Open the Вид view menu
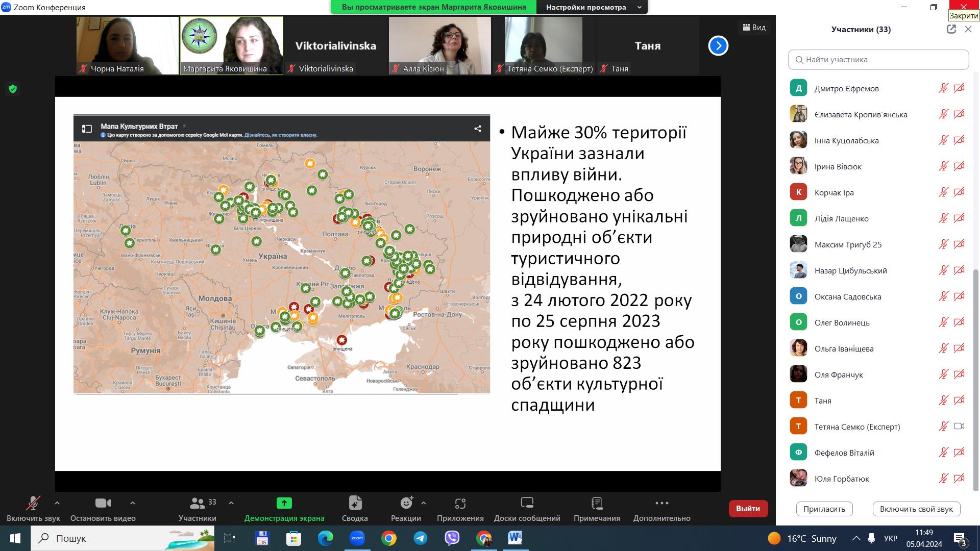This screenshot has width=980, height=551. 754,28
